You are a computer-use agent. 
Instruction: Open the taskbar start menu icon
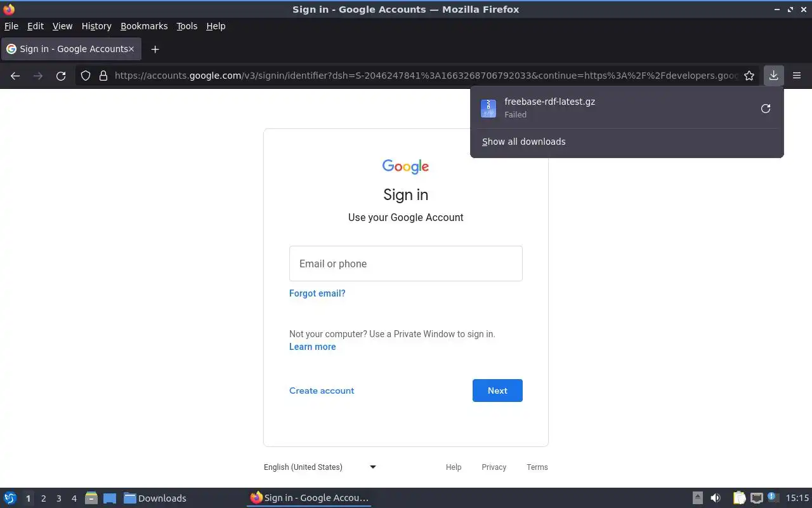(x=10, y=498)
